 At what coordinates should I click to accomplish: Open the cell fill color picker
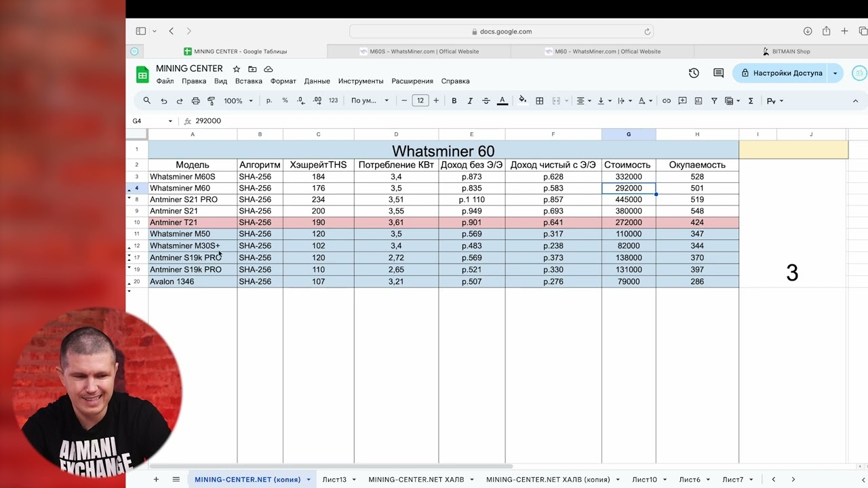[523, 101]
